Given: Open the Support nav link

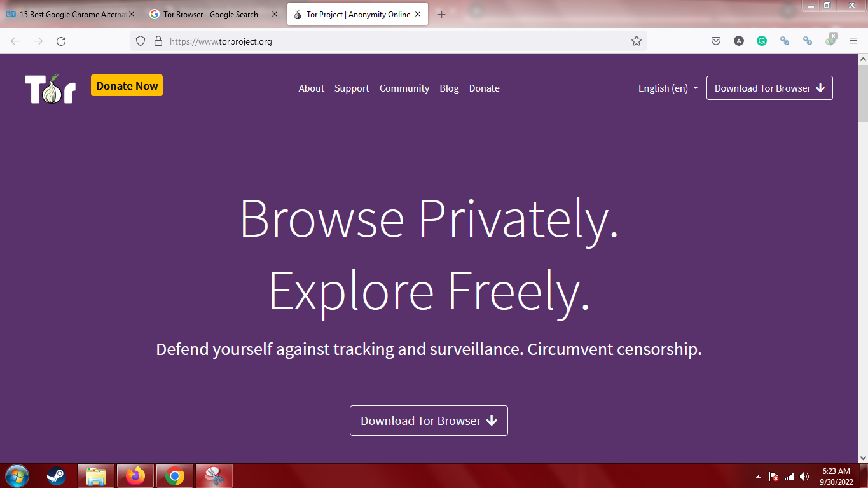Looking at the screenshot, I should [x=352, y=88].
